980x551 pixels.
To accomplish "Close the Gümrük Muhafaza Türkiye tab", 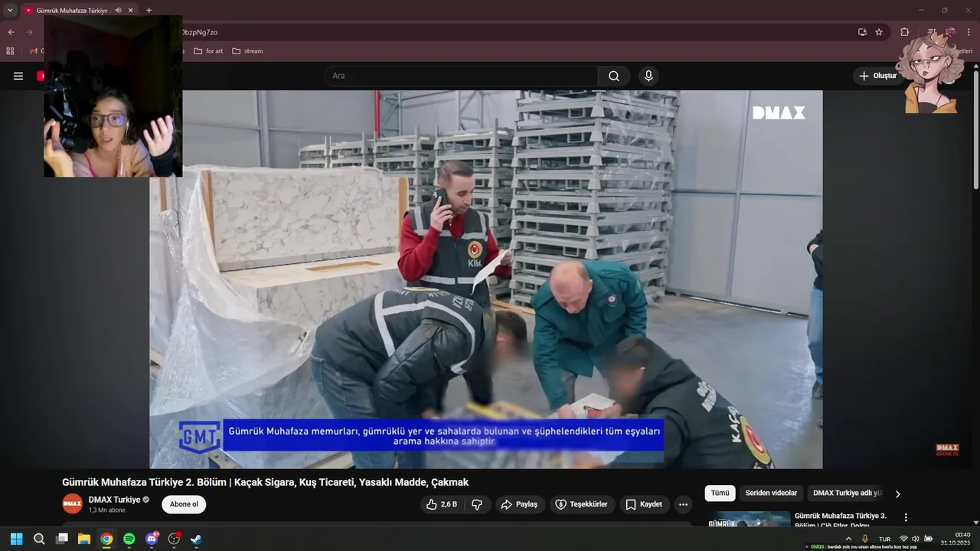I will pyautogui.click(x=131, y=11).
